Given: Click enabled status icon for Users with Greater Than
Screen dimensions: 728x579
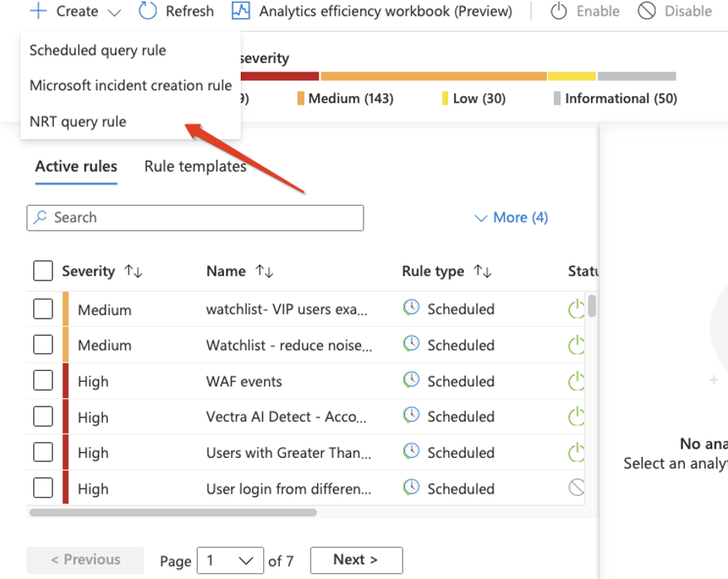Looking at the screenshot, I should [576, 452].
